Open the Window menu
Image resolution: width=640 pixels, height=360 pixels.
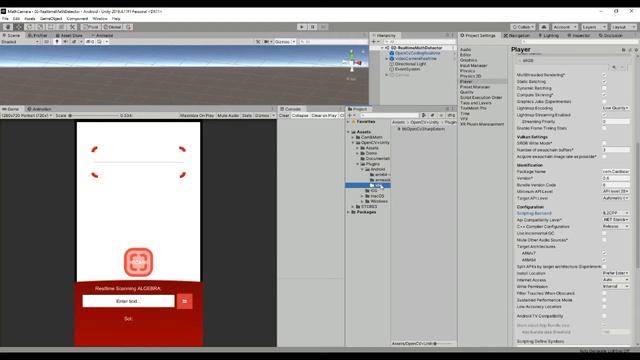pyautogui.click(x=100, y=19)
